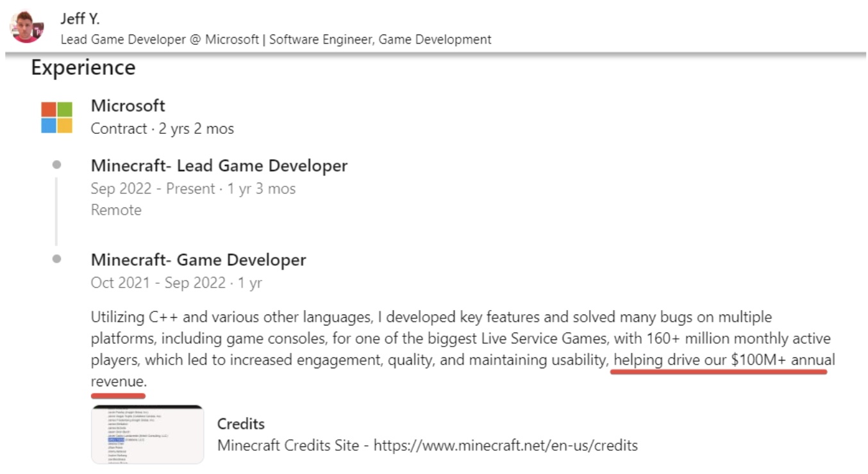868x474 pixels.
Task: Click the Experience section heading
Action: pyautogui.click(x=83, y=68)
